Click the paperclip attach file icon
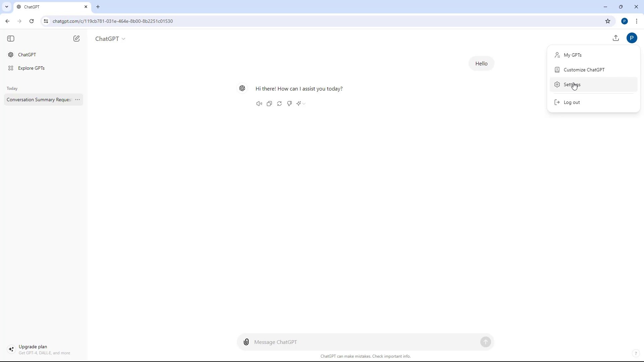The width and height of the screenshot is (644, 362). 246,342
